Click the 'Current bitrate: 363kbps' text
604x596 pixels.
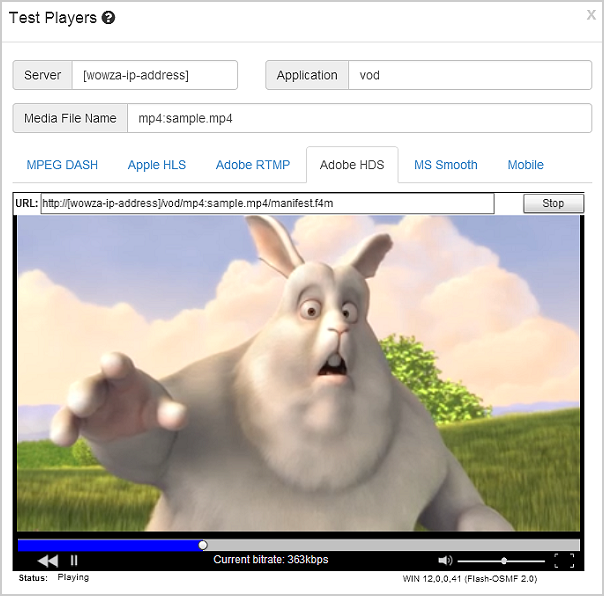pyautogui.click(x=271, y=559)
